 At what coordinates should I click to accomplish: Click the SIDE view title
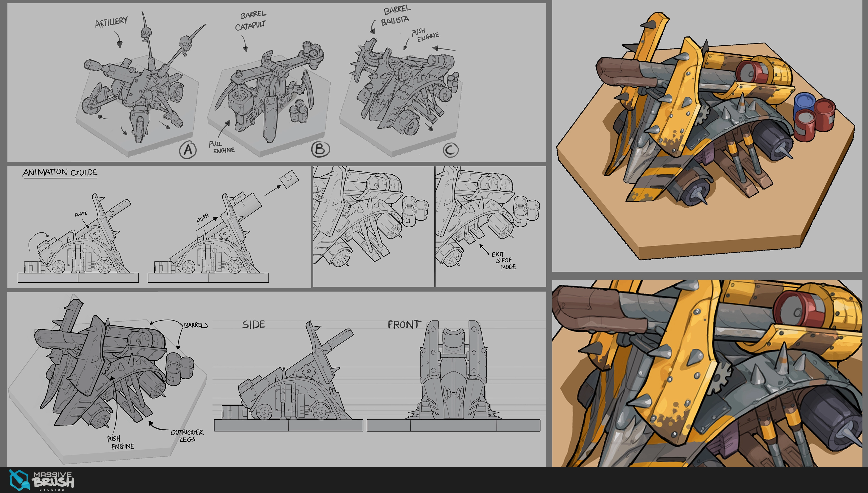pos(254,325)
